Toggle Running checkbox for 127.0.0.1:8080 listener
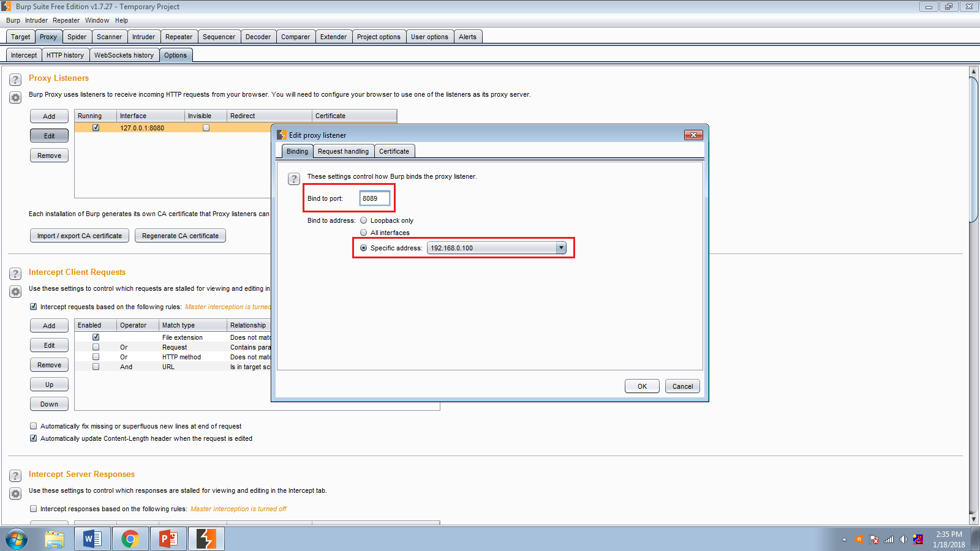The width and height of the screenshot is (980, 551). (96, 128)
